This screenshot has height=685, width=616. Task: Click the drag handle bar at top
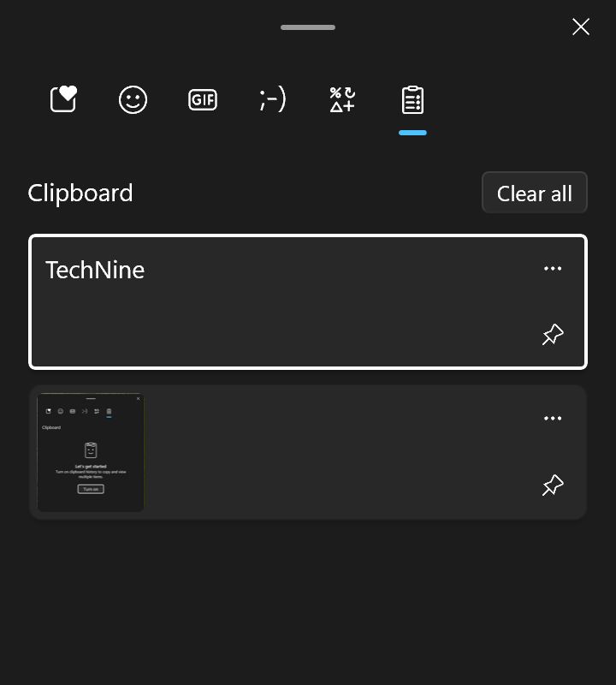point(308,27)
